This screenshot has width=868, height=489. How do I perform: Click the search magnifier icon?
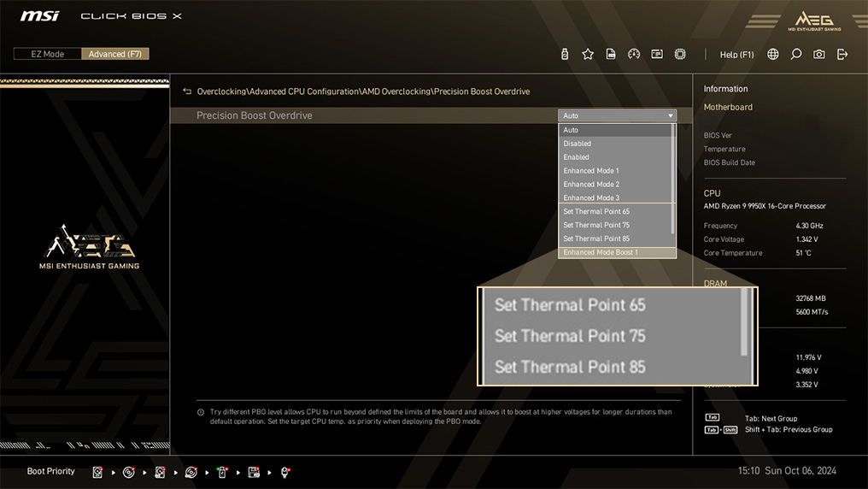tap(796, 54)
